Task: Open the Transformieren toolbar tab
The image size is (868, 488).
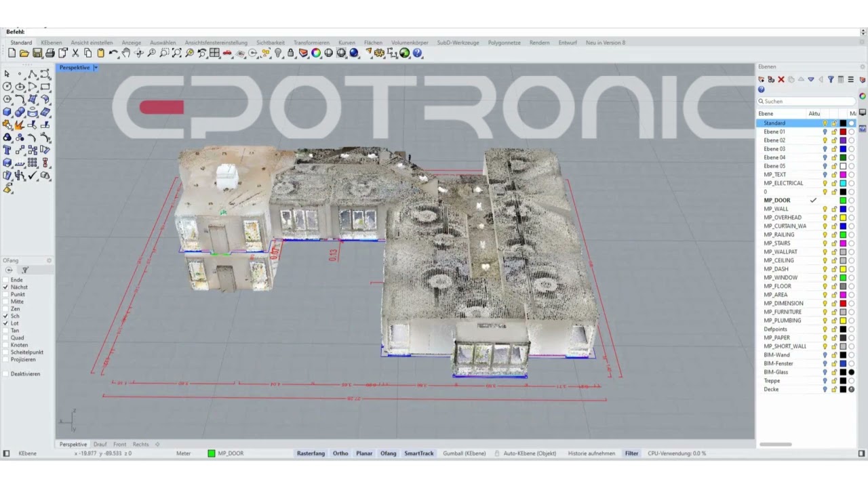Action: [x=311, y=43]
